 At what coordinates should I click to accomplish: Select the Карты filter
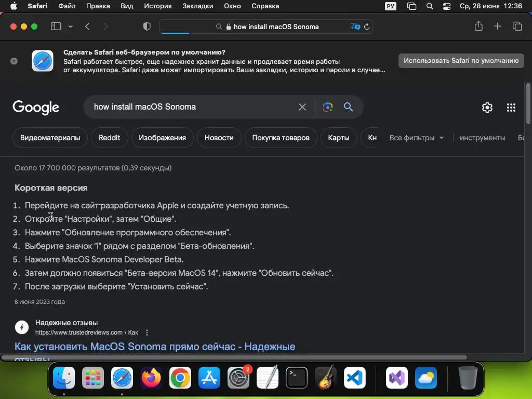click(339, 138)
